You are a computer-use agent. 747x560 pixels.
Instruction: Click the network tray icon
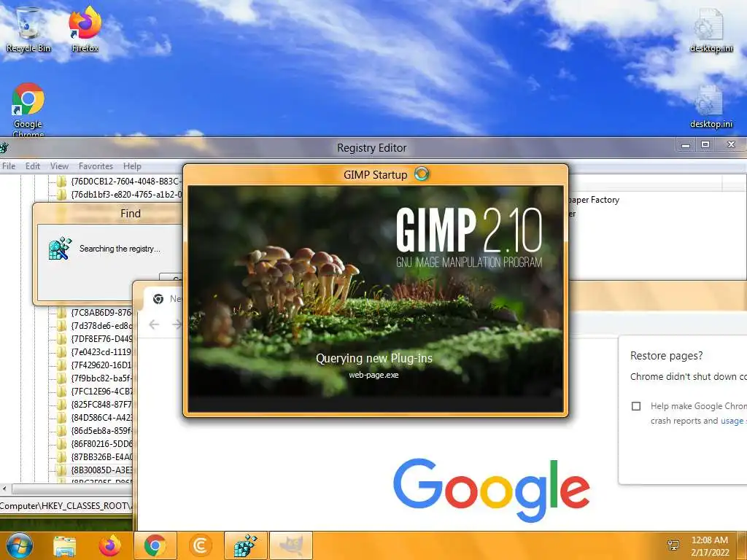tap(673, 545)
